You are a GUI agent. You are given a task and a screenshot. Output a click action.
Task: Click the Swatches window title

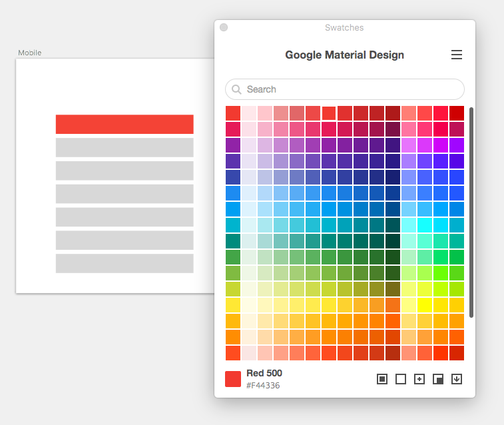coord(344,28)
